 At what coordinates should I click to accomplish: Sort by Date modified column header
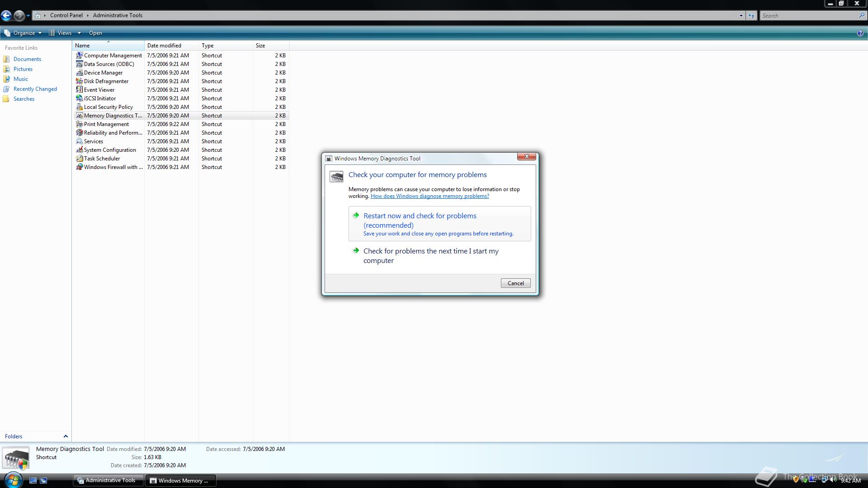[165, 46]
